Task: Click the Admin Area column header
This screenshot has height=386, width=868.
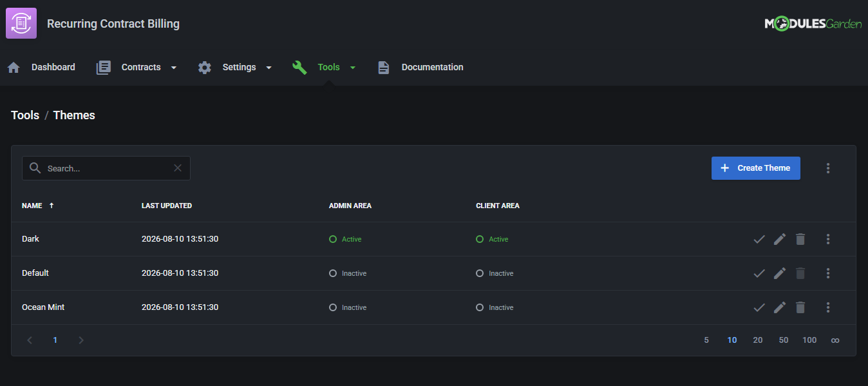Action: point(350,206)
